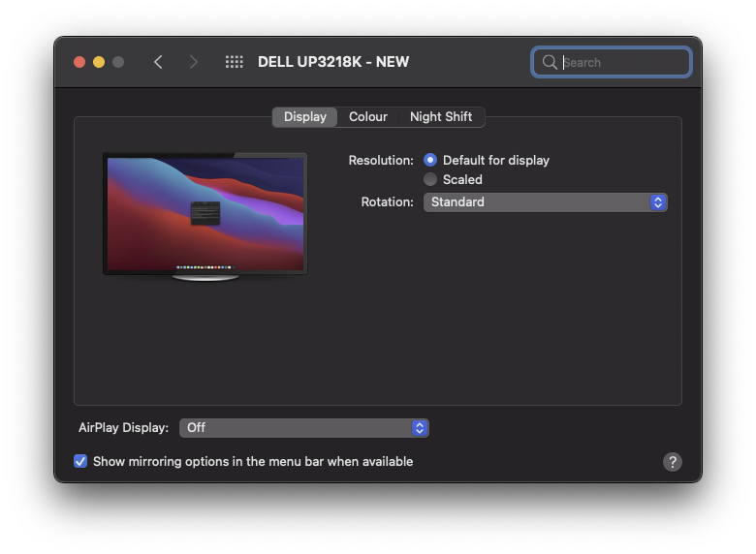Select the Scaled resolution option

pos(430,179)
